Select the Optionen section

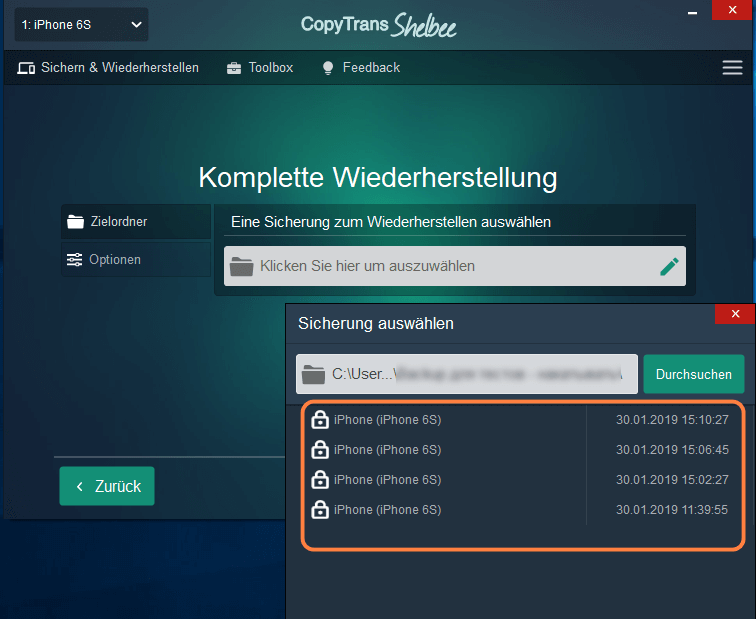click(136, 259)
